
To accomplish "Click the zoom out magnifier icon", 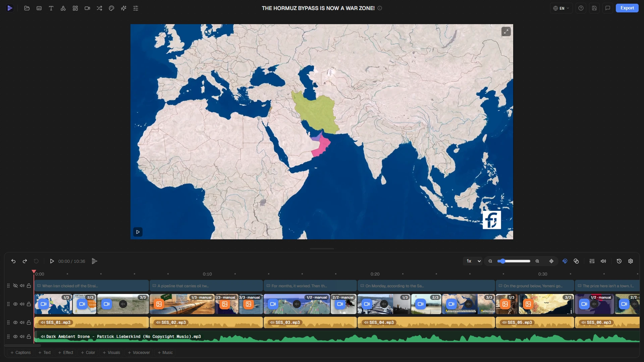I will (490, 261).
